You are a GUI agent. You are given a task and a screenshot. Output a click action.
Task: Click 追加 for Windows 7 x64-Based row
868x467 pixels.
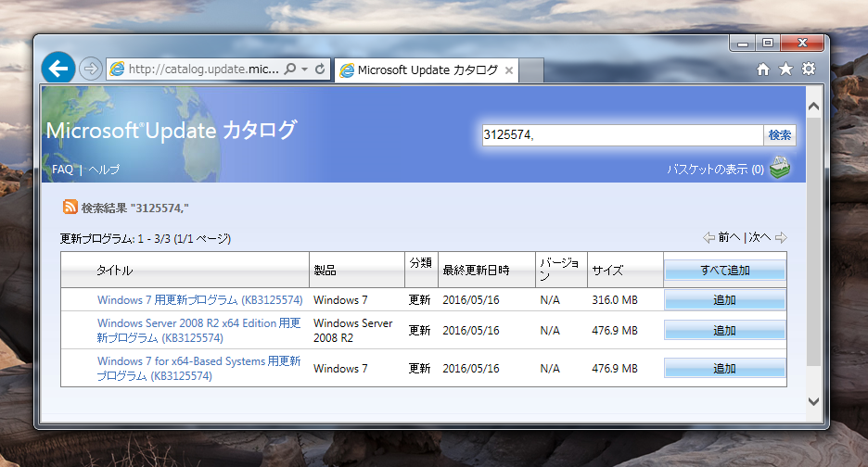724,369
